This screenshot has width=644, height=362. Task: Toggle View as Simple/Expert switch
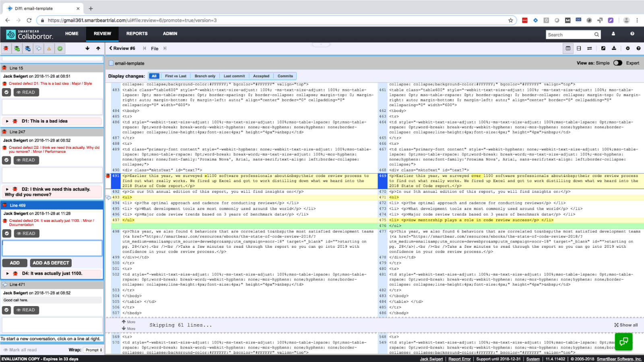pos(617,63)
